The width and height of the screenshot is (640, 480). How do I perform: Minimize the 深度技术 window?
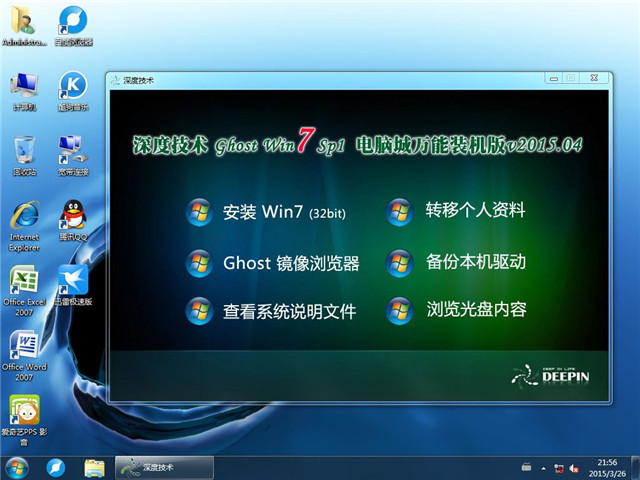point(553,78)
